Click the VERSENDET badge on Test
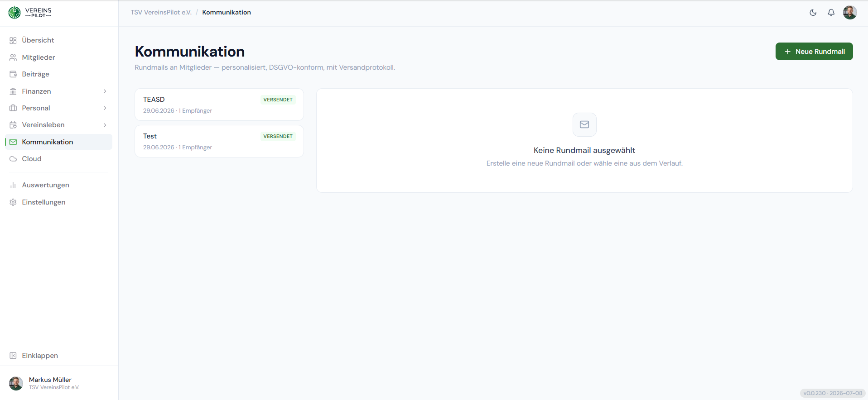The image size is (868, 400). [x=278, y=136]
